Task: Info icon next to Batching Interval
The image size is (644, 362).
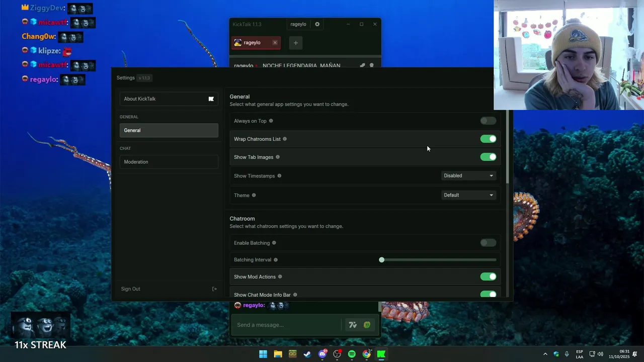Action: tap(276, 260)
